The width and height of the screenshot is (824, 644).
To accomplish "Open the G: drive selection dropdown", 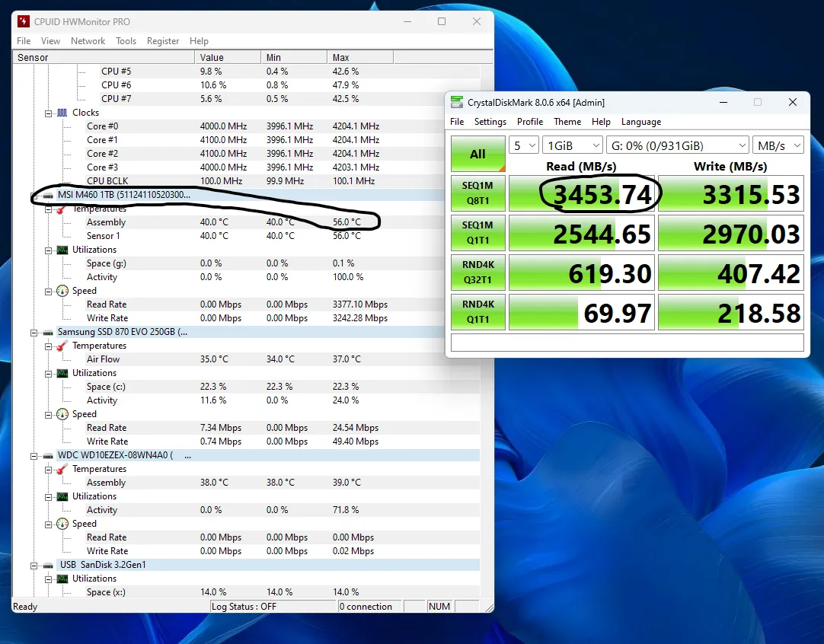I will [677, 145].
